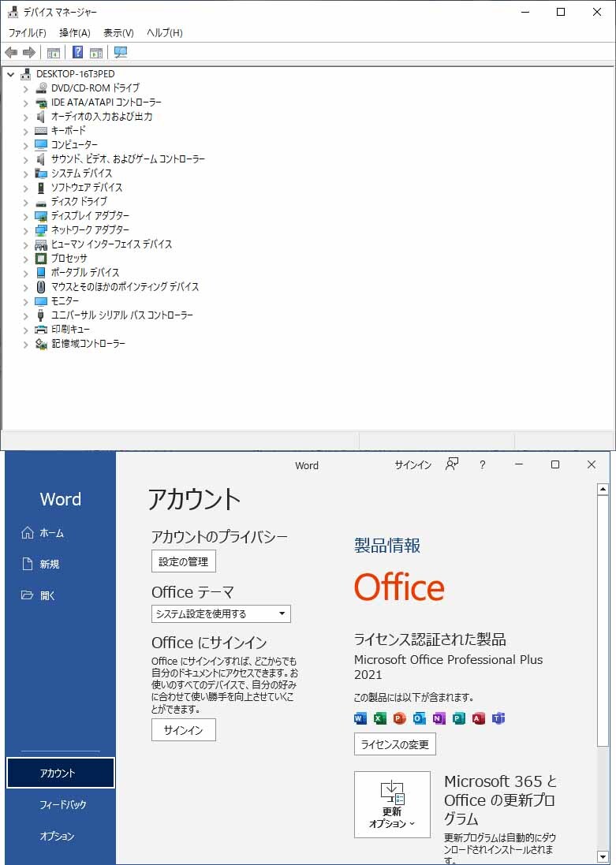Expand the ディスプレイ アダプター node
This screenshot has width=616, height=865.
(x=25, y=216)
